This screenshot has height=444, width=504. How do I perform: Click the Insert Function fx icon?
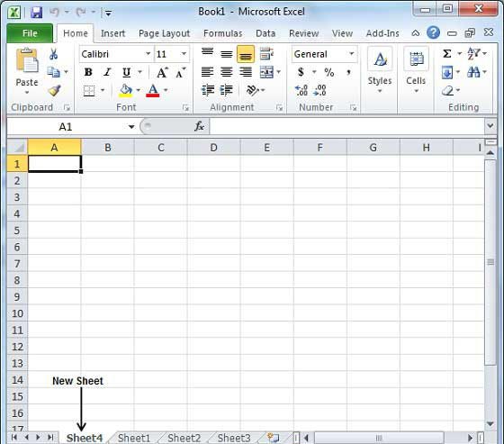coord(199,126)
